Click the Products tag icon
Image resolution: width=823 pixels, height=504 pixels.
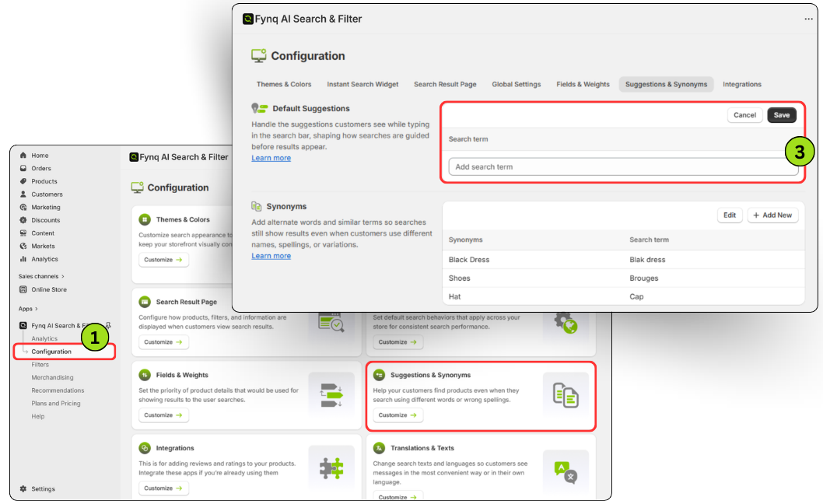(x=23, y=181)
